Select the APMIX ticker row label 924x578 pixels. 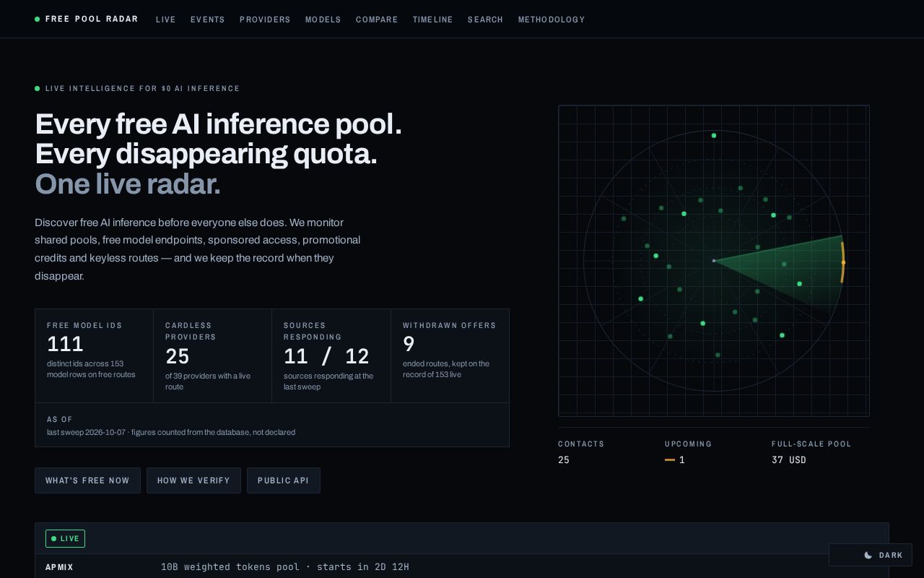click(x=60, y=567)
